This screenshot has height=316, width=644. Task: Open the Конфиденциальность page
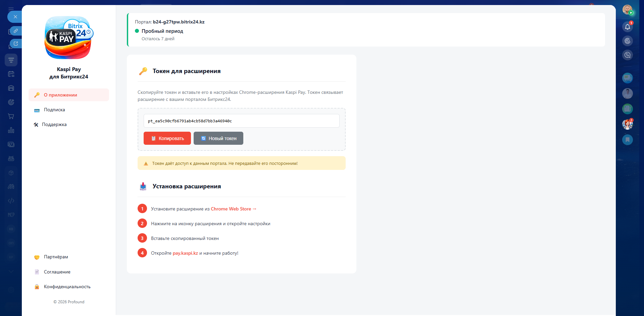(69, 287)
